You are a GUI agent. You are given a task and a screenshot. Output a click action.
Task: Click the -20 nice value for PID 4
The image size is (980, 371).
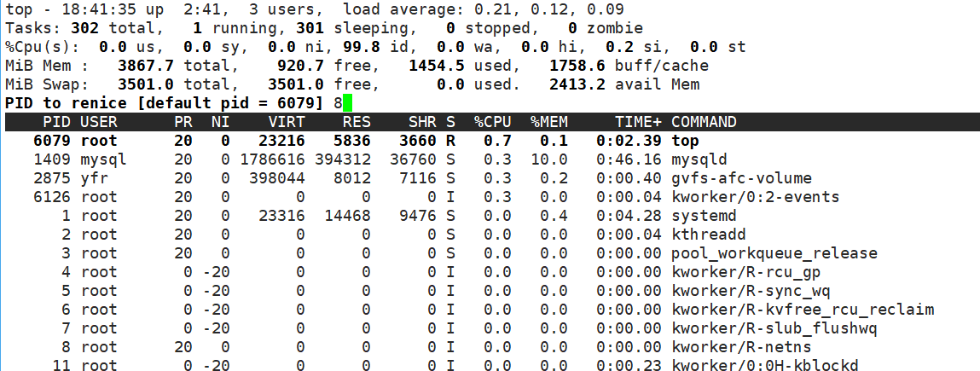point(216,272)
